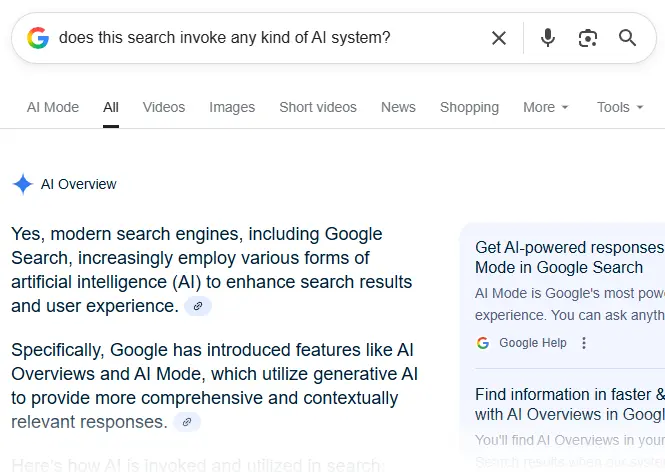Open three-dot menu beside Google Help
This screenshot has height=472, width=665.
click(x=585, y=343)
